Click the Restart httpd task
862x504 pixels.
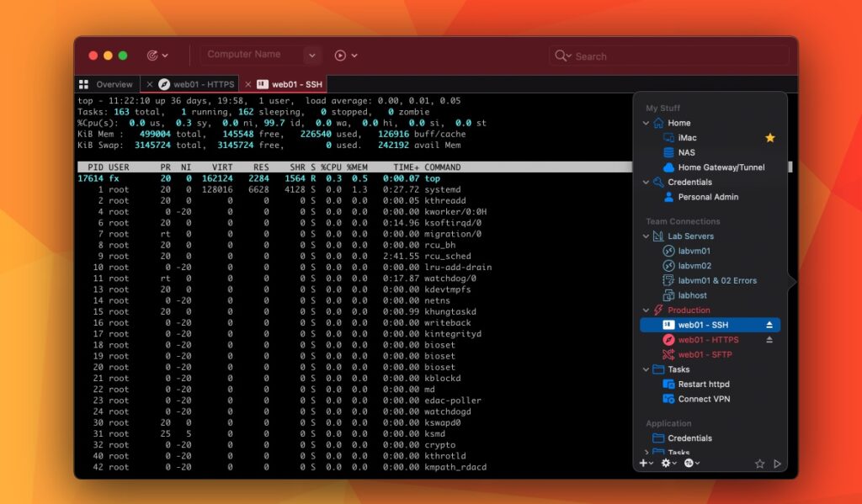704,384
